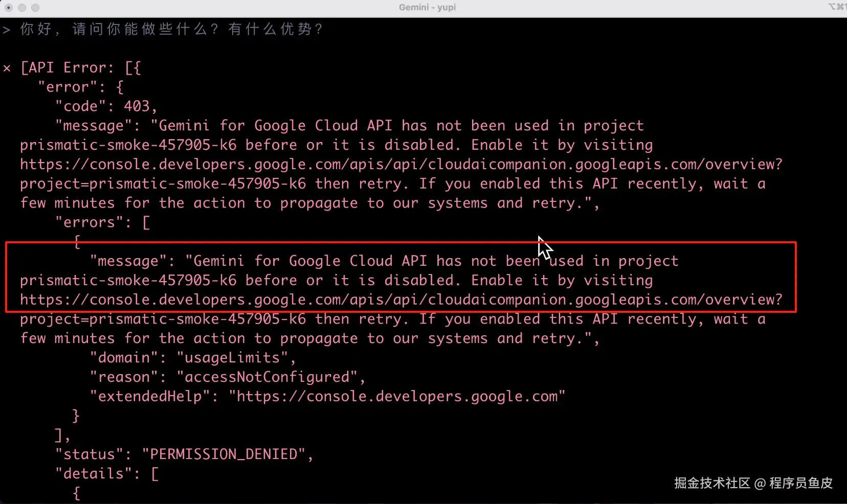Click the accessNotConfigured reason value
The width and height of the screenshot is (847, 504).
click(266, 377)
